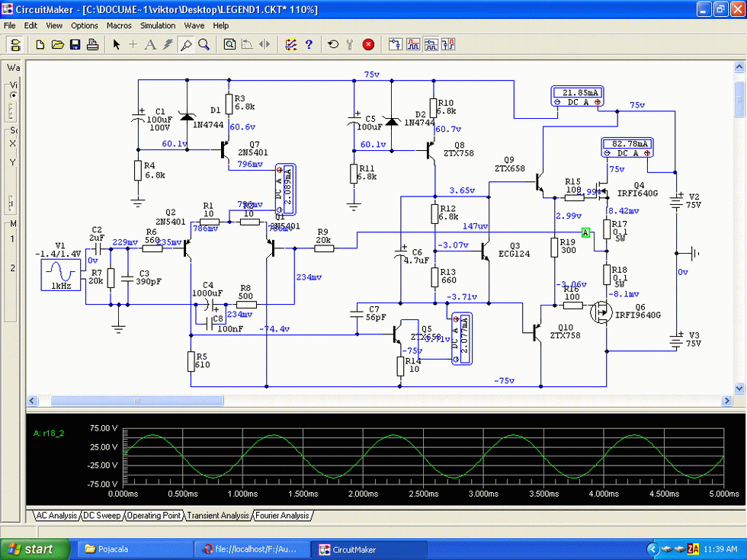The height and width of the screenshot is (560, 747).
Task: Click horizontal scrollbar thumb of schematic
Action: coord(137,401)
